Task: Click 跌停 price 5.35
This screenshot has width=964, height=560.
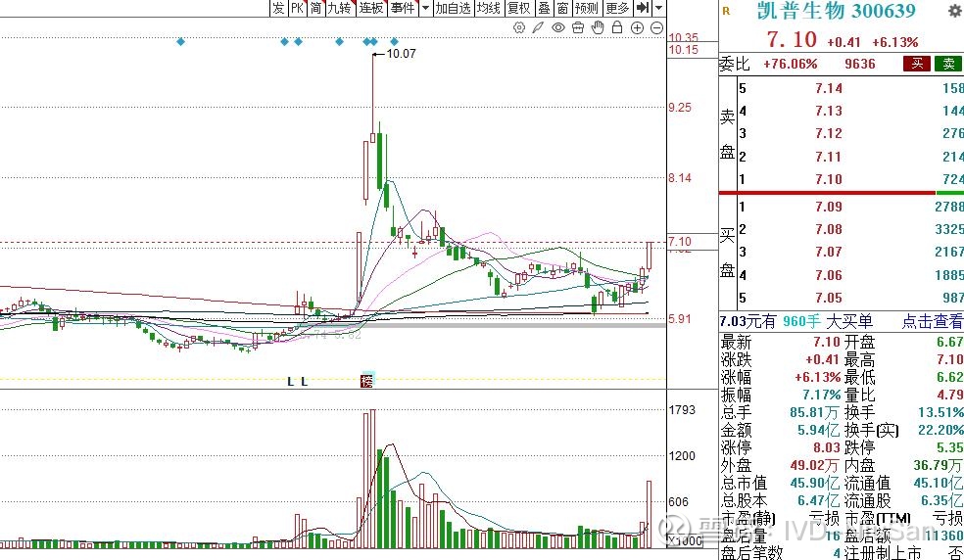Action: (950, 447)
